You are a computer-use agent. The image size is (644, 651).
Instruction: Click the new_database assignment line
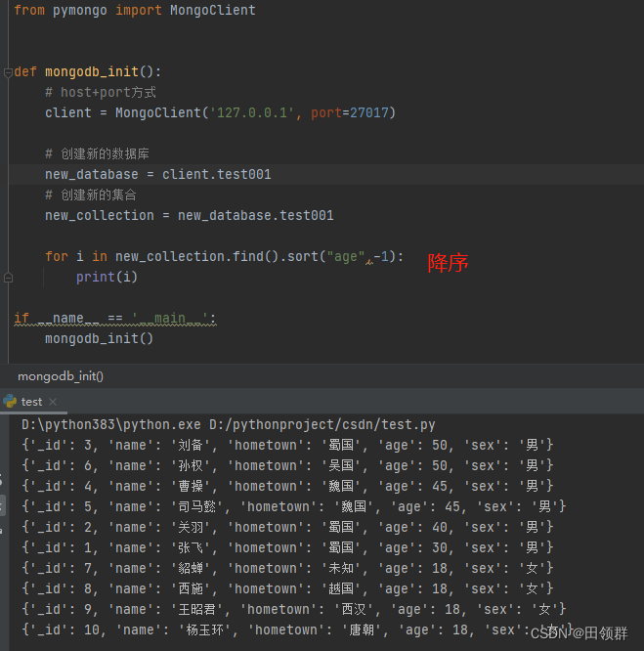[x=158, y=174]
